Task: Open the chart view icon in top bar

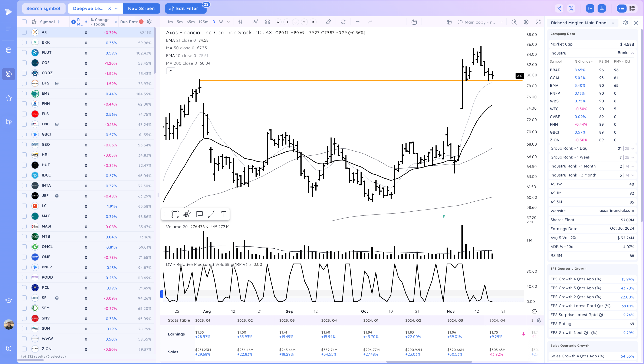Action: click(x=590, y=8)
